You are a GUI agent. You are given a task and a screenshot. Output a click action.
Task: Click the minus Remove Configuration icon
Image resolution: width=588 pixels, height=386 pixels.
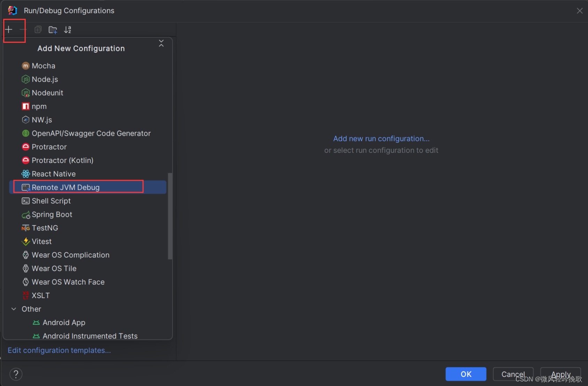[x=23, y=30]
